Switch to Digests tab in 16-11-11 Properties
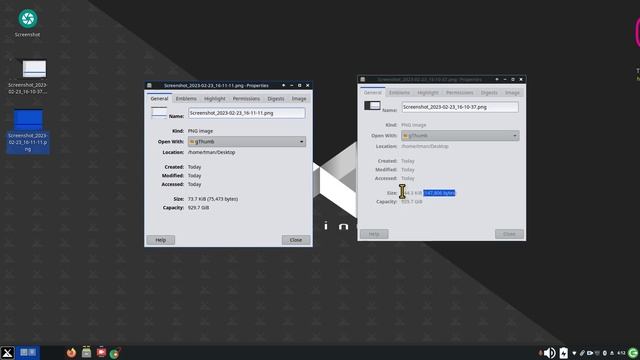 (276, 99)
